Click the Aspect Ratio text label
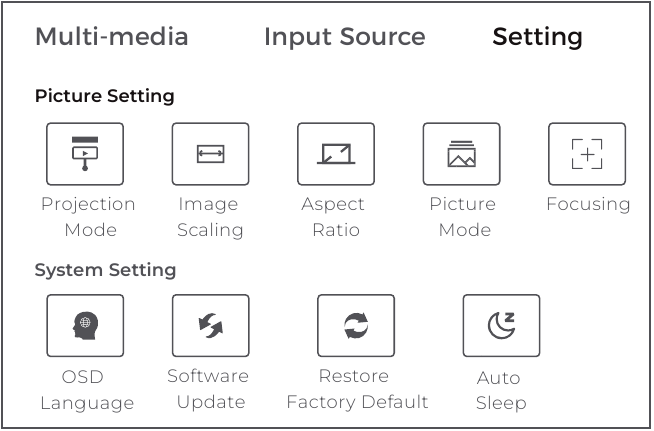 pos(333,217)
